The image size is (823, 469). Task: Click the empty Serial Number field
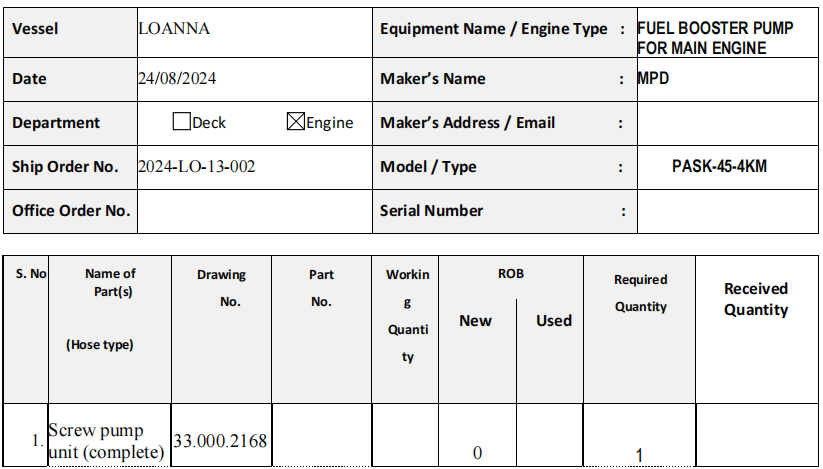[727, 211]
